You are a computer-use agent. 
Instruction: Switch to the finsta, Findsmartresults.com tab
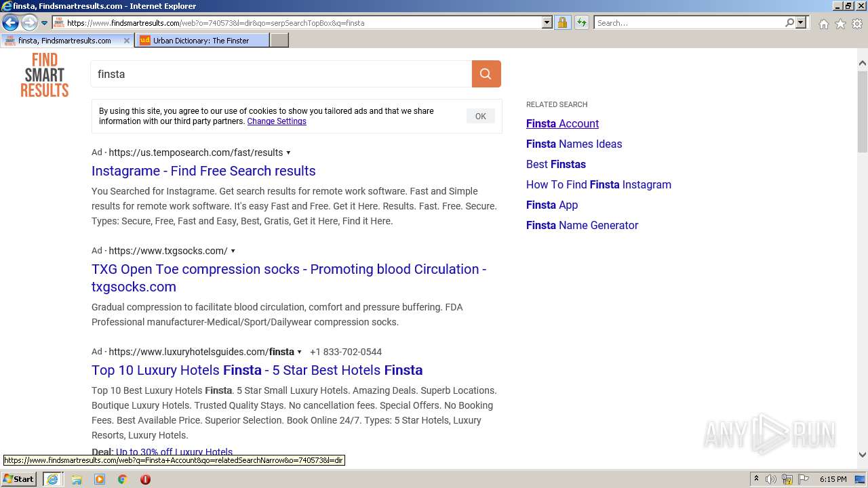click(x=66, y=41)
